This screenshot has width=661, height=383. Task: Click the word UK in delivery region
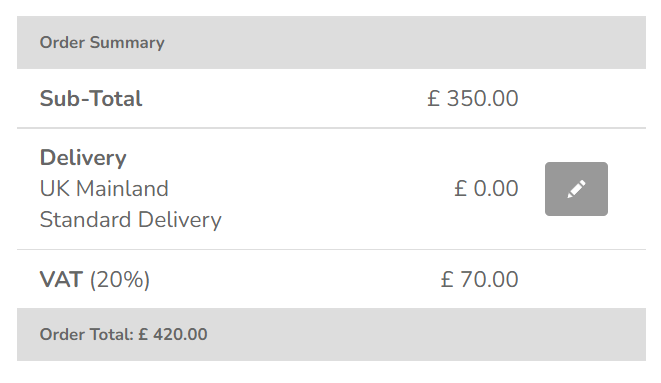[x=54, y=188]
